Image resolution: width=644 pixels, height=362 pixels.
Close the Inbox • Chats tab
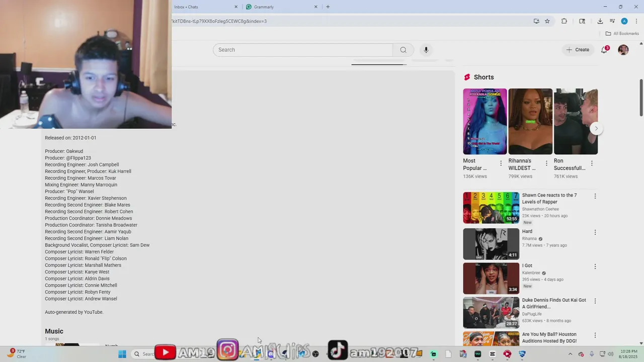(236, 7)
